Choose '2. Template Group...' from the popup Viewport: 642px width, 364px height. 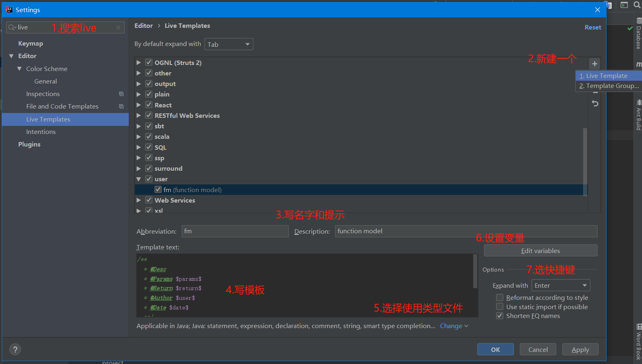(x=608, y=86)
